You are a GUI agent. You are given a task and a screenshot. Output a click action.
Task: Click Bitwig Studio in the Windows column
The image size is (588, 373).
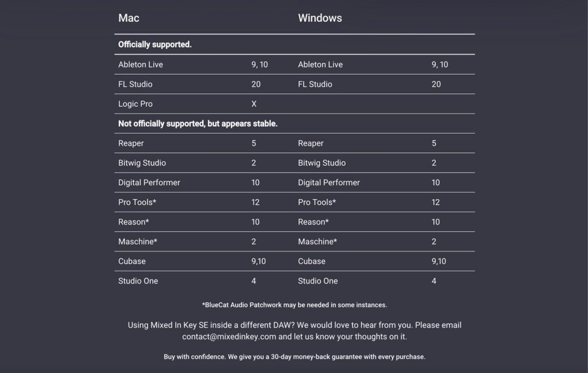[x=322, y=163]
